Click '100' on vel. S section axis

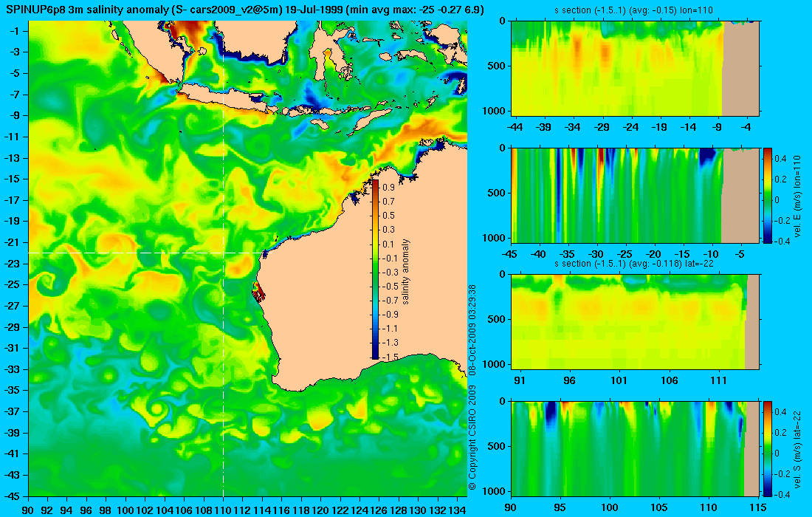[x=610, y=507]
